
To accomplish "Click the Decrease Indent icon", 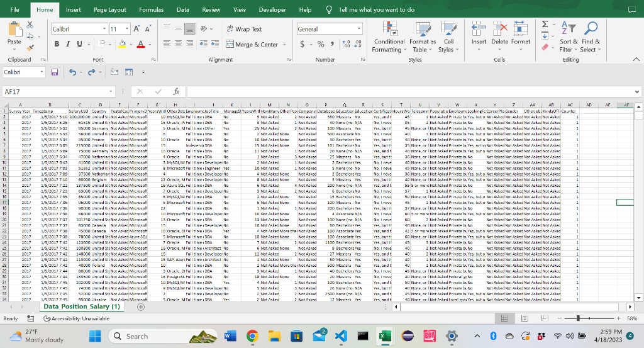I will tap(203, 43).
